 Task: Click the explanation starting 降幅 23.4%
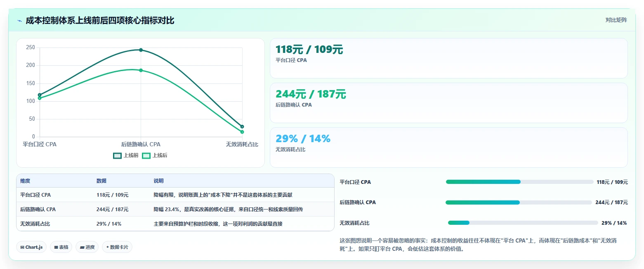228,209
